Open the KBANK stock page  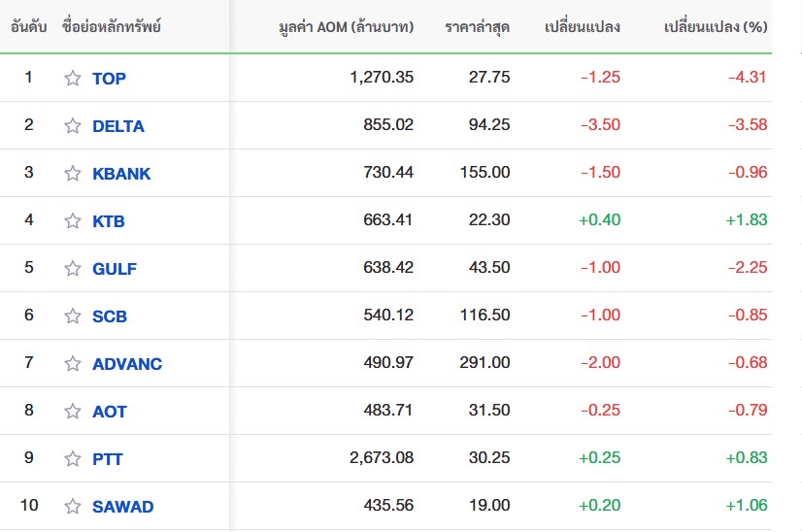121,174
